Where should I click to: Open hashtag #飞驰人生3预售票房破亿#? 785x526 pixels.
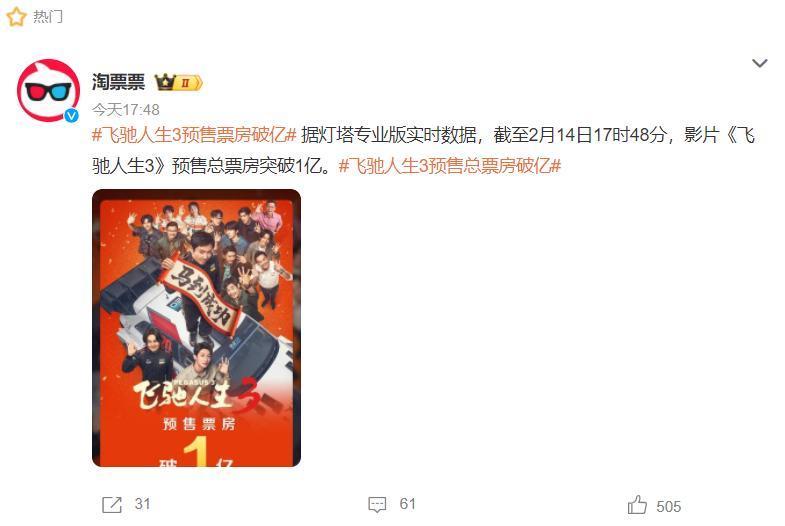click(x=195, y=135)
